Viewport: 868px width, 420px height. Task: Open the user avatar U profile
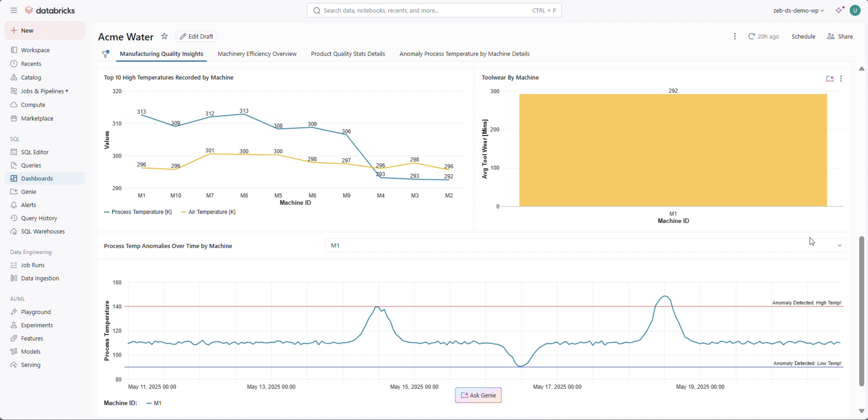(855, 10)
